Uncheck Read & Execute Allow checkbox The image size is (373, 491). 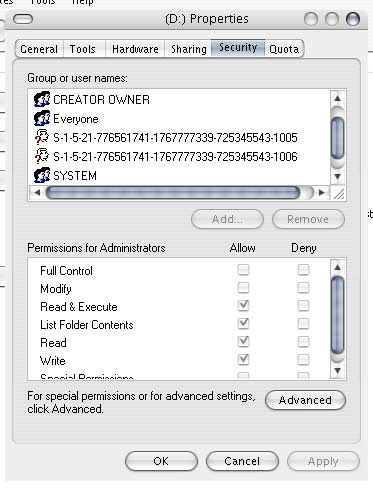pos(243,306)
